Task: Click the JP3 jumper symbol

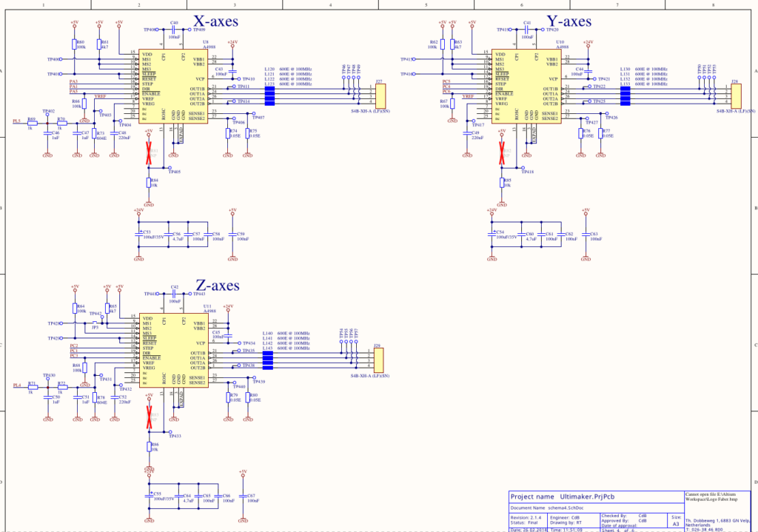Action: [x=95, y=323]
